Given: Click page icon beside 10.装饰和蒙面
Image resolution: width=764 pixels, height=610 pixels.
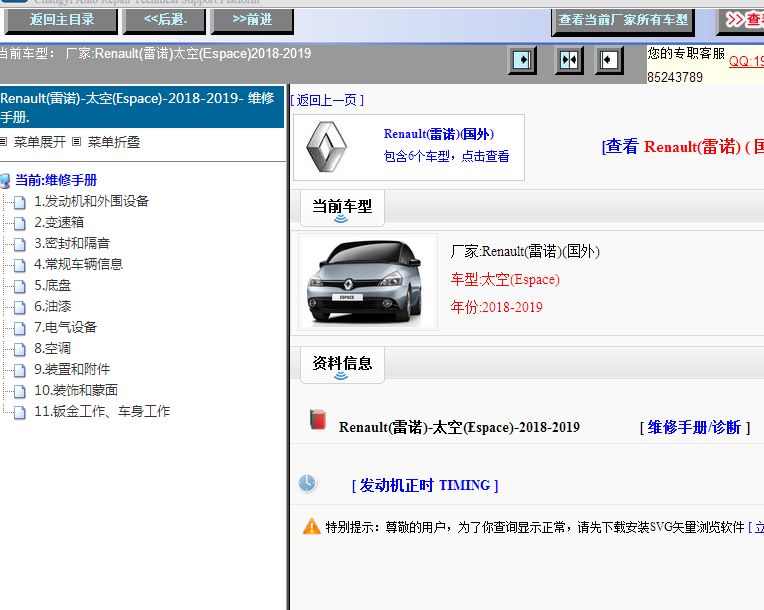Looking at the screenshot, I should tap(20, 391).
